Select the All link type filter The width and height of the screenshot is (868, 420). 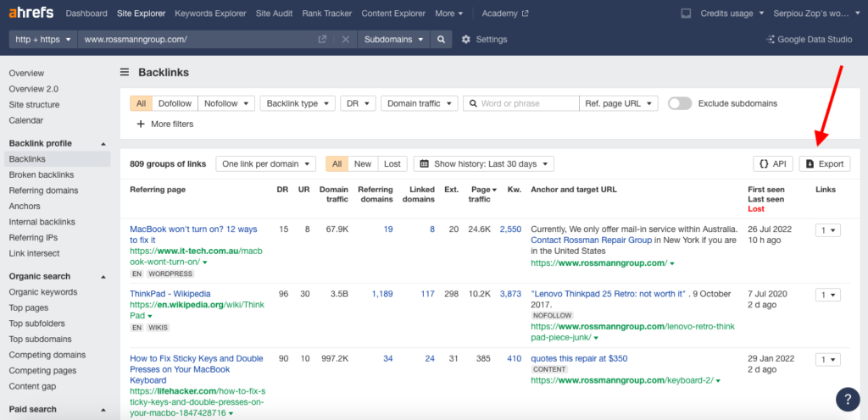point(142,103)
